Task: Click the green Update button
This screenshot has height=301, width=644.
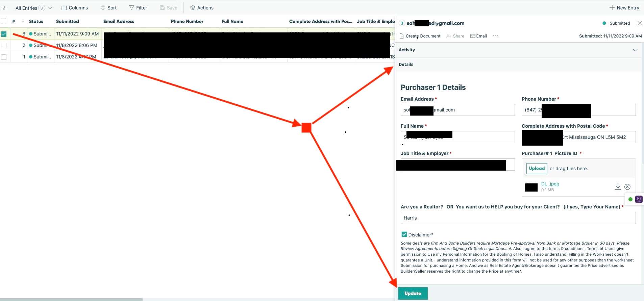Action: (x=413, y=293)
